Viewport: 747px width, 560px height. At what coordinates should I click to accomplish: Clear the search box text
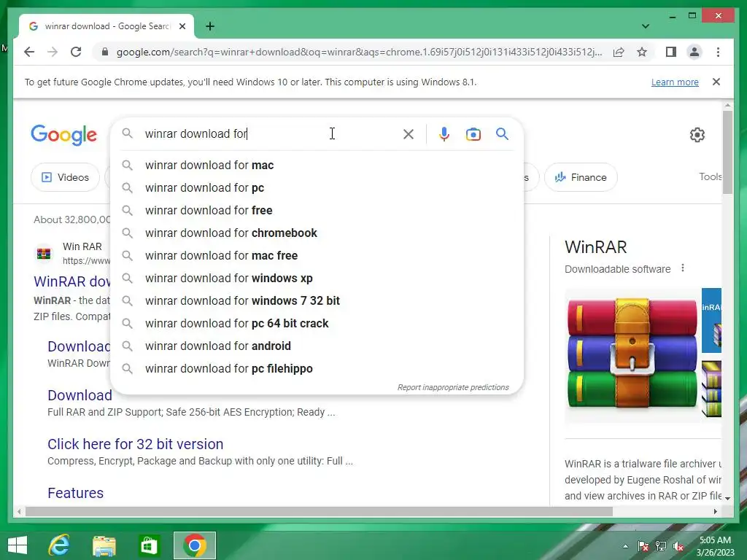pyautogui.click(x=408, y=134)
